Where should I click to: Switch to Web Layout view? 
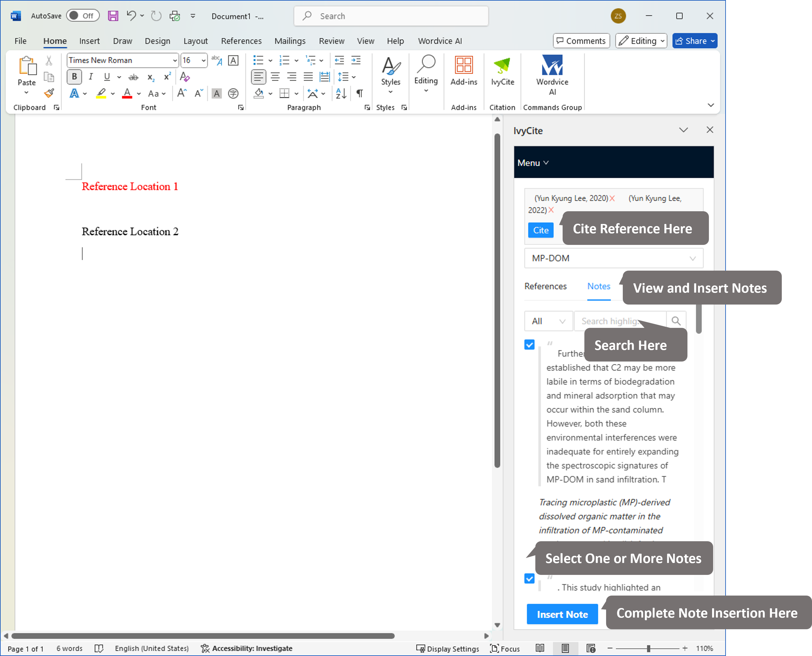point(590,648)
